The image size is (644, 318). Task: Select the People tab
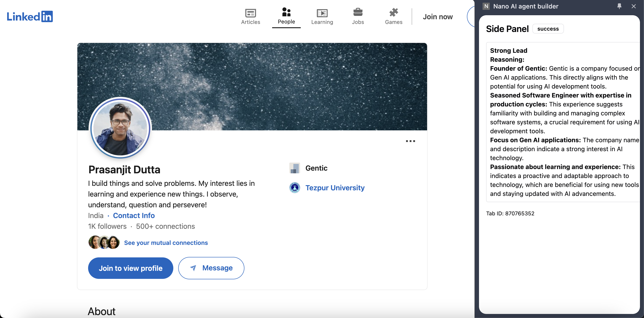click(286, 16)
